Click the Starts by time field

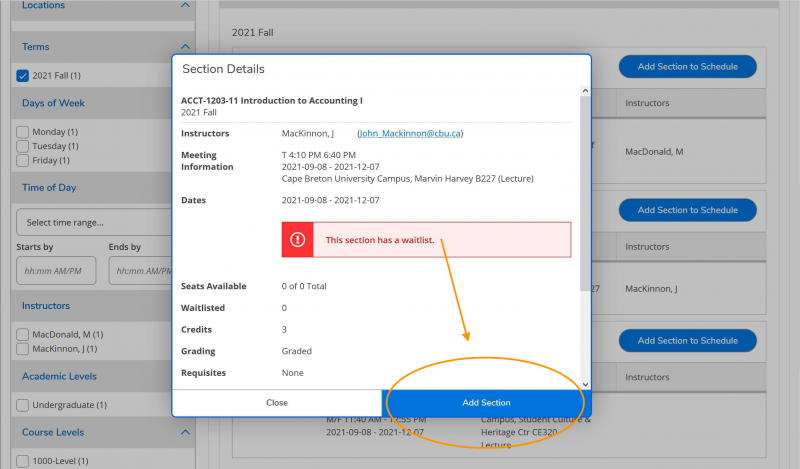[56, 270]
